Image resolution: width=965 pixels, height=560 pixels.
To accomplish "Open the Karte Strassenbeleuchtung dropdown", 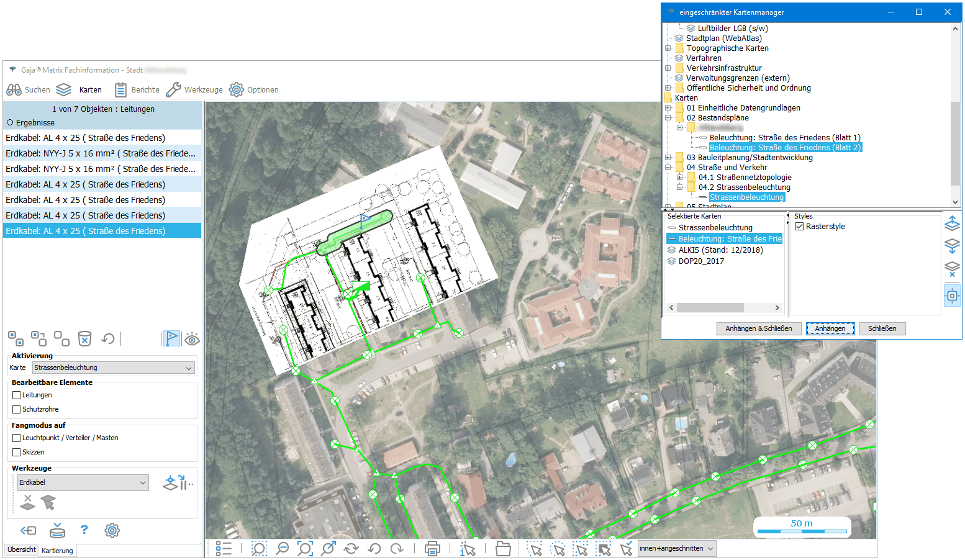I will 114,368.
